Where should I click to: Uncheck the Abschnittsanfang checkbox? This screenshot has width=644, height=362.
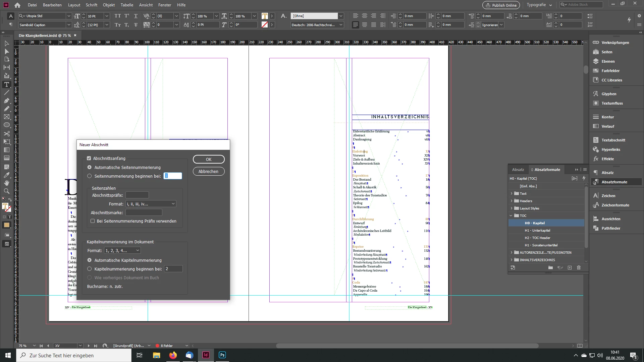[x=89, y=158]
